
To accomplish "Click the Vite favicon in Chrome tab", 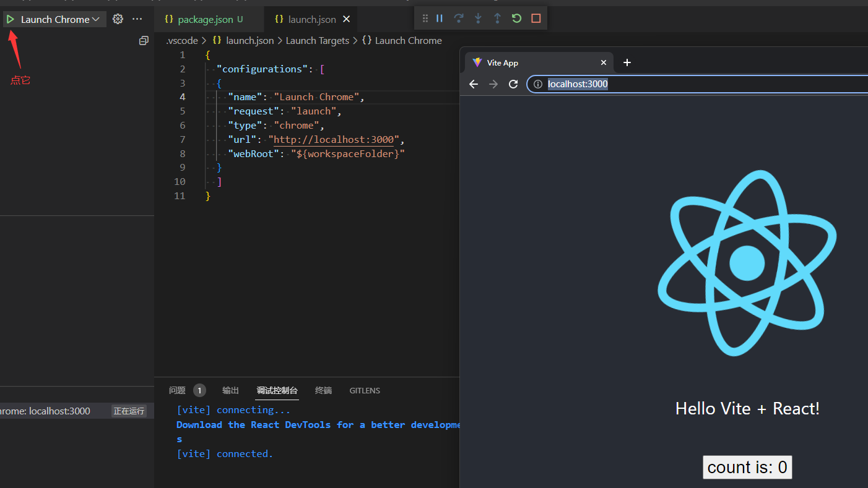I will coord(477,62).
